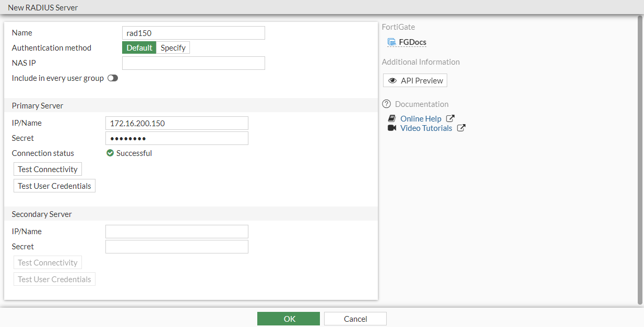Focus the NAS IP input field
644x327 pixels.
click(x=194, y=63)
